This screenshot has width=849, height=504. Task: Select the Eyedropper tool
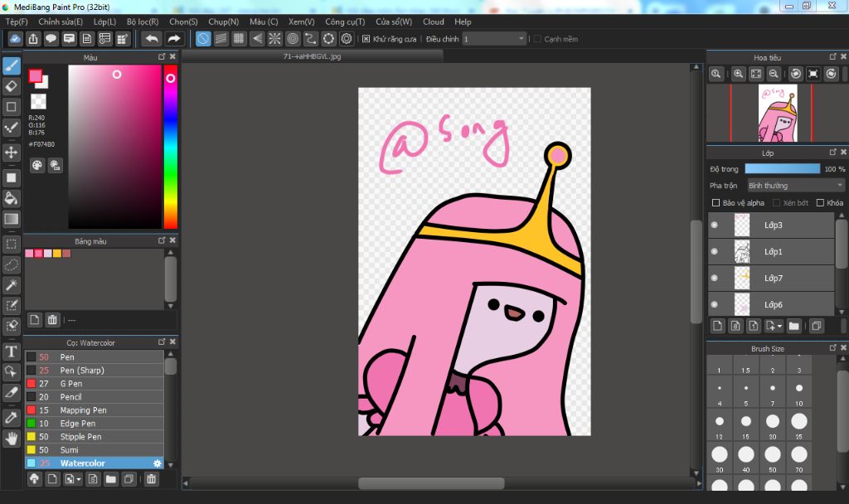point(12,418)
